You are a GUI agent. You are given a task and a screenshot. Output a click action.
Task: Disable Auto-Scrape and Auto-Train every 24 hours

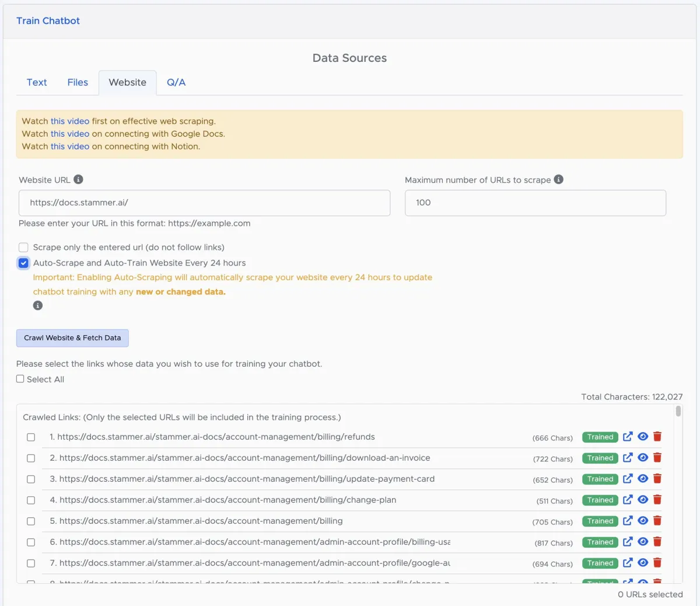[x=23, y=263]
